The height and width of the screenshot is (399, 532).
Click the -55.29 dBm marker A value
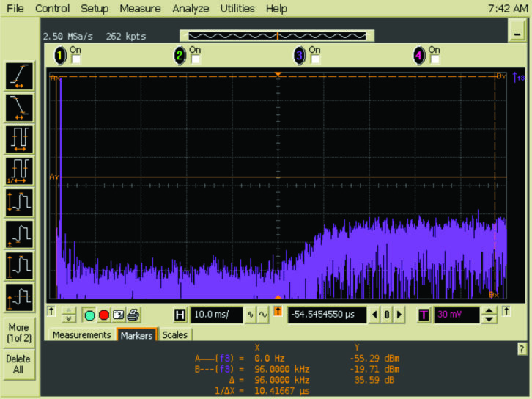[x=374, y=358]
